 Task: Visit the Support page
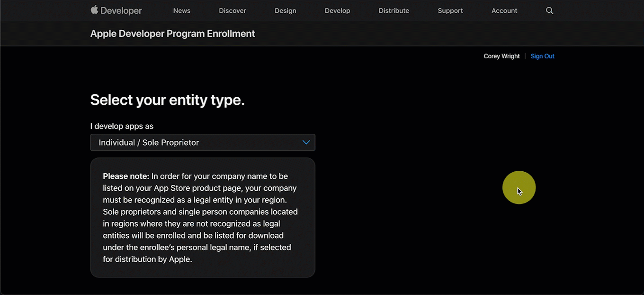click(x=450, y=10)
